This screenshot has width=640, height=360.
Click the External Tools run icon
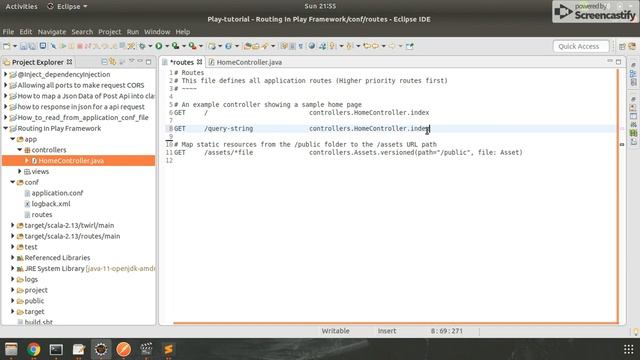pos(192,46)
